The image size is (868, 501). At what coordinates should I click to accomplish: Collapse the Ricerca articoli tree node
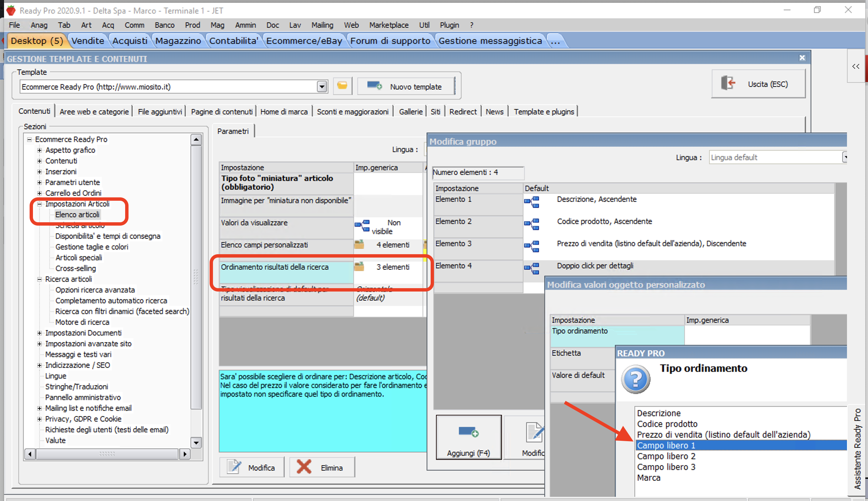point(39,279)
